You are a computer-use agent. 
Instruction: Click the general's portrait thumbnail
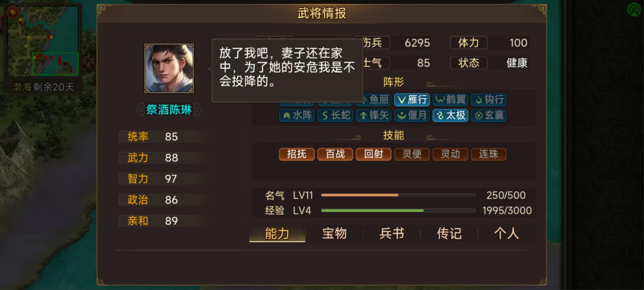pos(169,69)
